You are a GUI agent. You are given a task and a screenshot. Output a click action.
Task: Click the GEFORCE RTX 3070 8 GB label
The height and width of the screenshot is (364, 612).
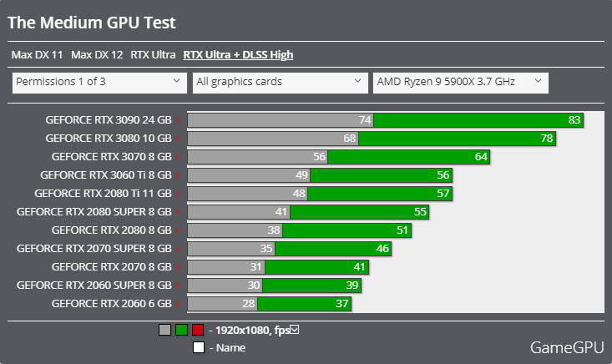click(x=112, y=156)
